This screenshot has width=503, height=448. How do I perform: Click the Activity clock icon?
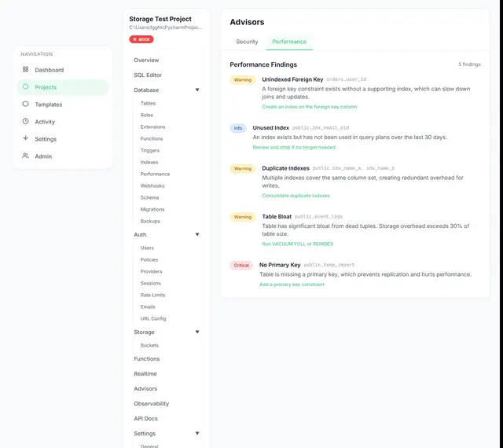point(26,121)
